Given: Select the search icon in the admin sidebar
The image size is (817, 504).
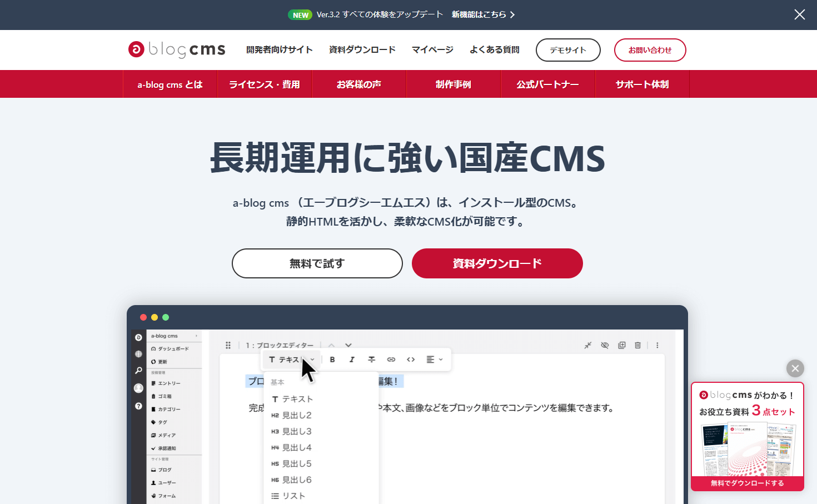Looking at the screenshot, I should click(138, 370).
